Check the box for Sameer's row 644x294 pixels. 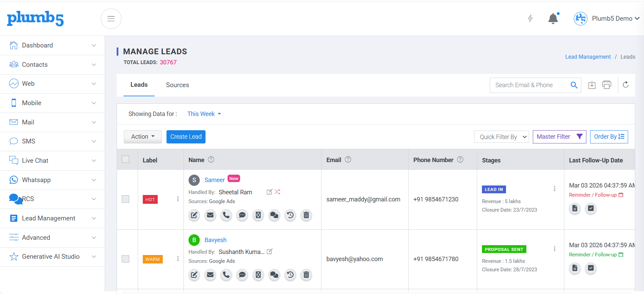click(x=125, y=199)
